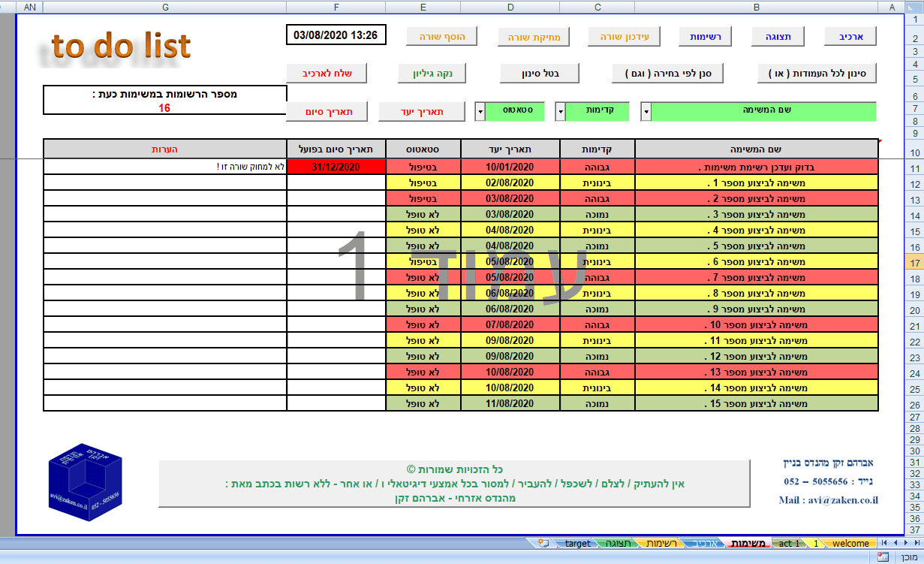This screenshot has height=564, width=924.
Task: Open the קדימות filter dropdown
Action: click(x=560, y=112)
